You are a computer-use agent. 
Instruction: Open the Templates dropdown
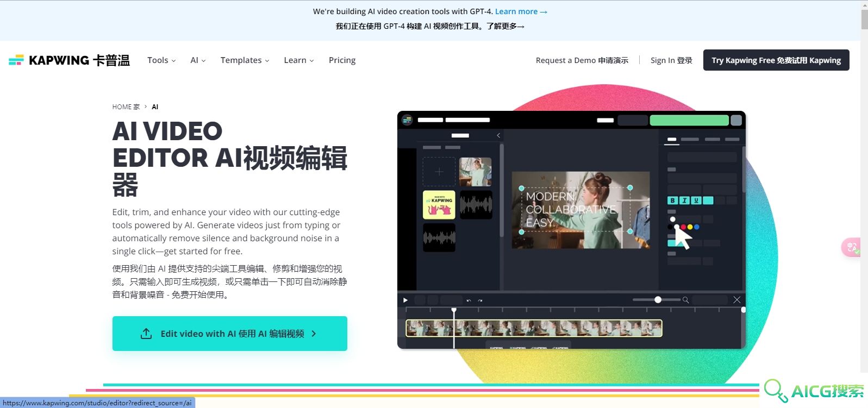click(x=245, y=60)
